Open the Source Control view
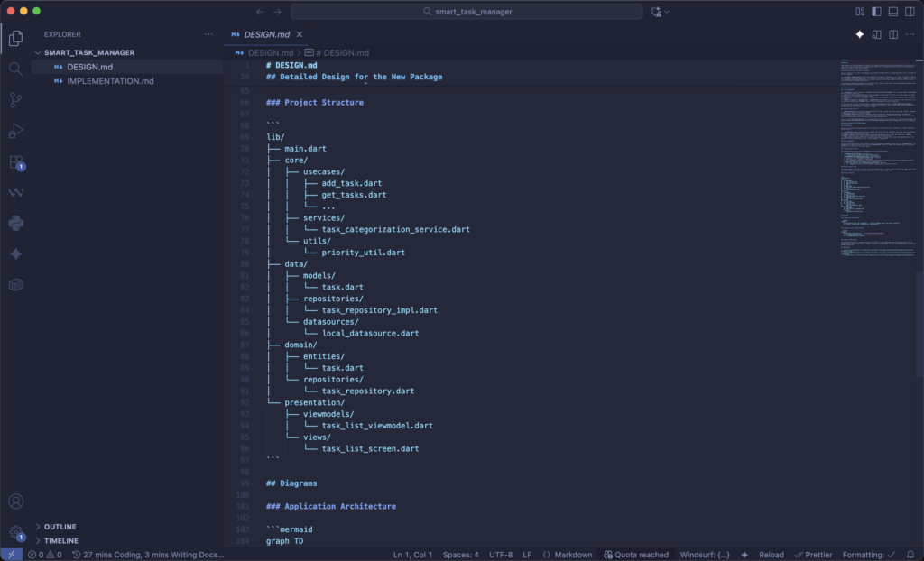This screenshot has height=561, width=924. [x=15, y=99]
